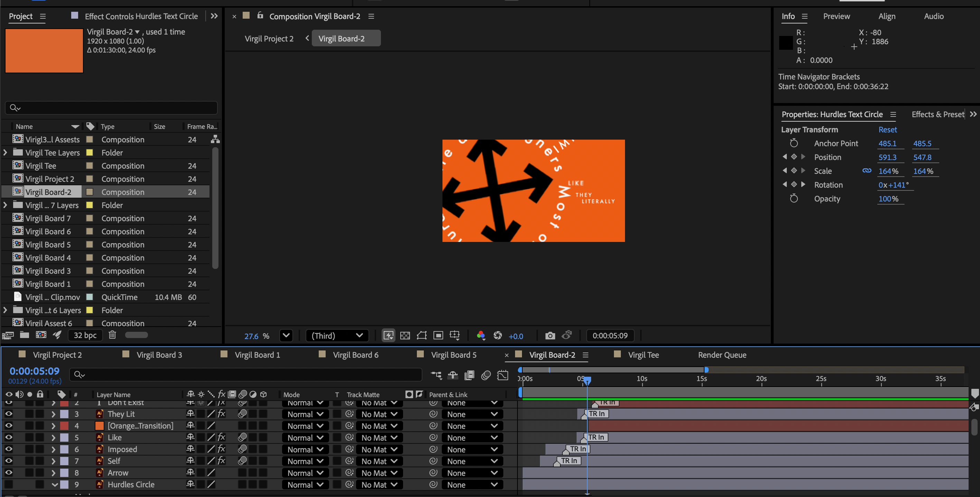The width and height of the screenshot is (980, 497).
Task: Open the Graph Editor
Action: [503, 375]
